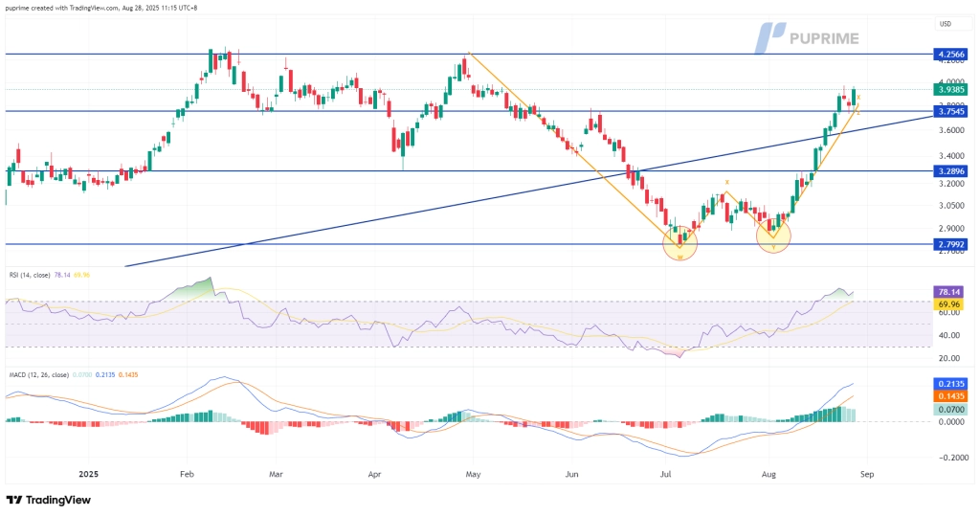980x516 pixels.
Task: Click the 3.0500 price axis tick
Action: click(x=950, y=206)
